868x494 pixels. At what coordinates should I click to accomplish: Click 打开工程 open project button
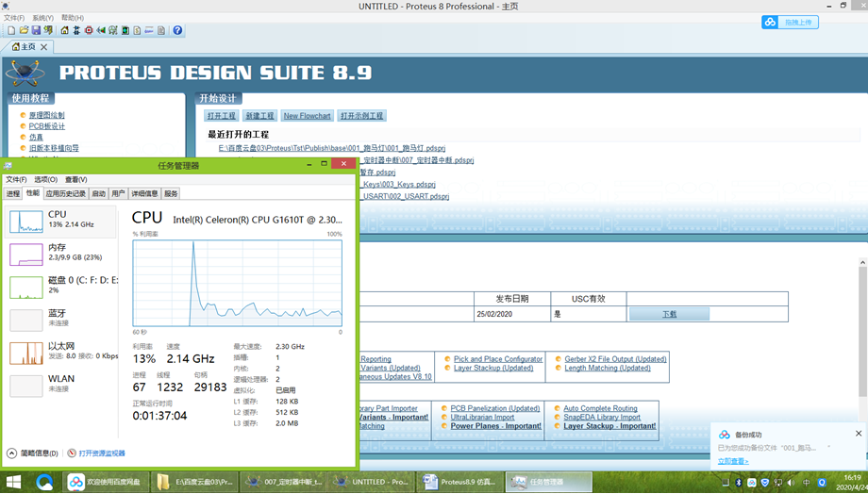pyautogui.click(x=222, y=116)
